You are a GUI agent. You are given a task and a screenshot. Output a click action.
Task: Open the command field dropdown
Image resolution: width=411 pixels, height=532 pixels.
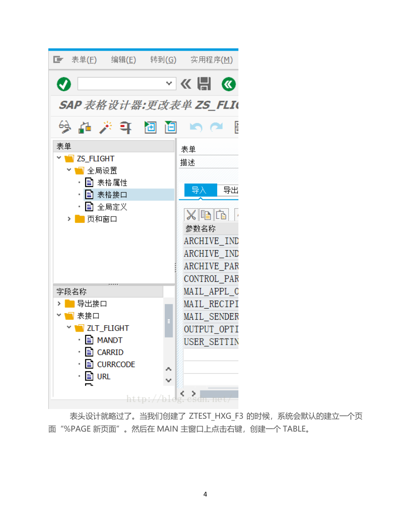tap(169, 83)
